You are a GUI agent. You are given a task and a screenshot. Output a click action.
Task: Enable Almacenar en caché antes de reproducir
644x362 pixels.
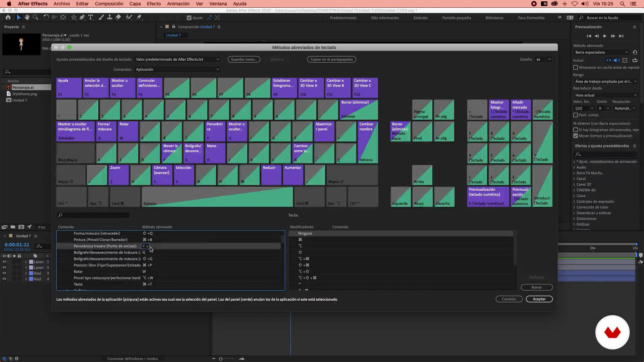click(576, 67)
